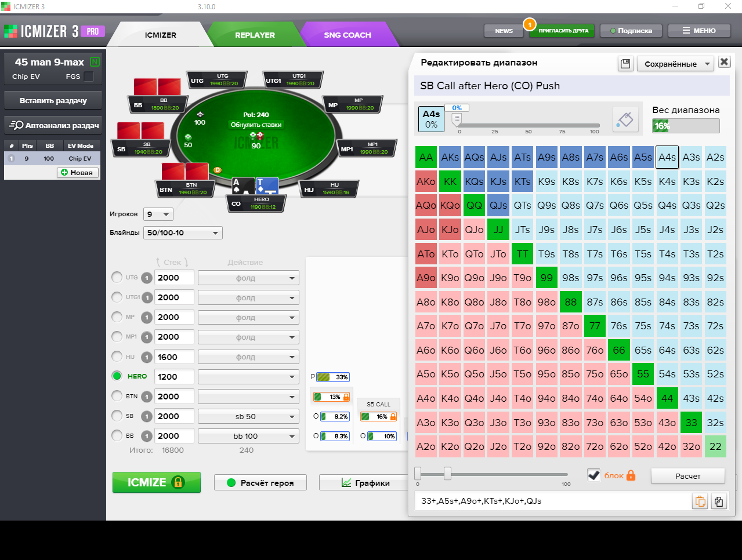This screenshot has width=742, height=560.
Task: Select UTG as hero radio button
Action: pyautogui.click(x=117, y=277)
